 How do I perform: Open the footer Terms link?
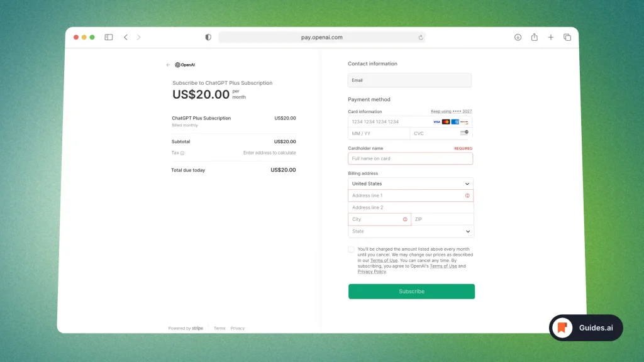coord(219,328)
